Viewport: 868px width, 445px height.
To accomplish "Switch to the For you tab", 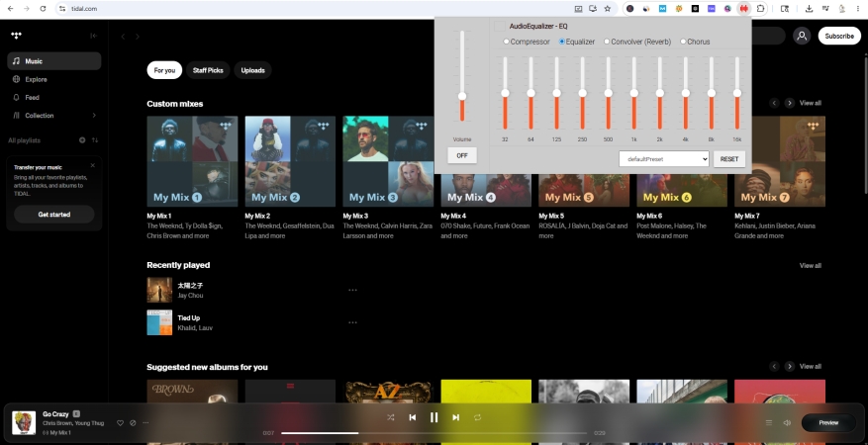I will (x=164, y=70).
